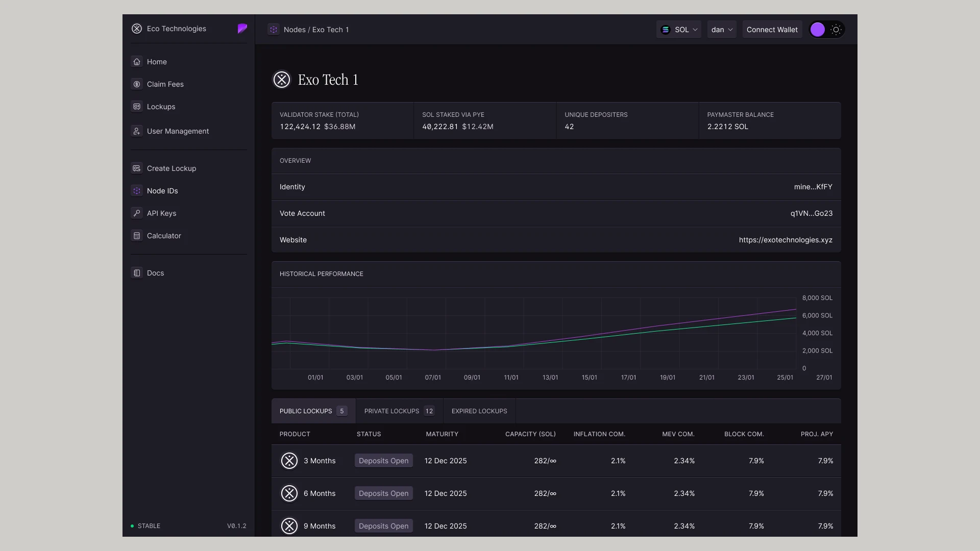Click the Public Lockups count badge 5
This screenshot has height=551, width=980.
pos(342,411)
